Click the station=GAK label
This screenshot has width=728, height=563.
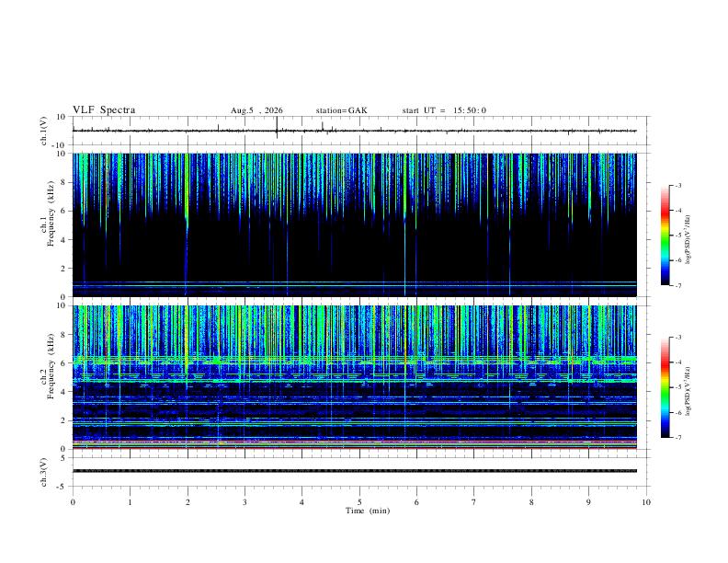click(341, 110)
